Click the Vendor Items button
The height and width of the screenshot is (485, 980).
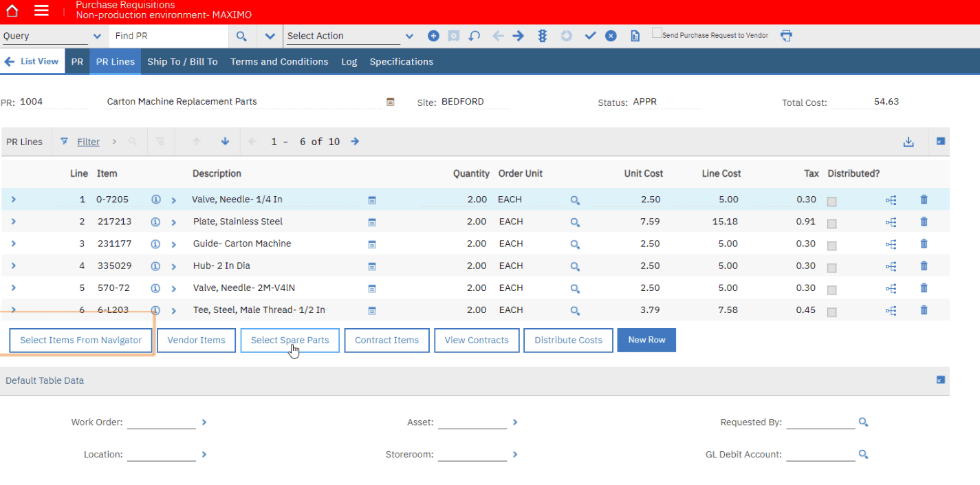197,341
